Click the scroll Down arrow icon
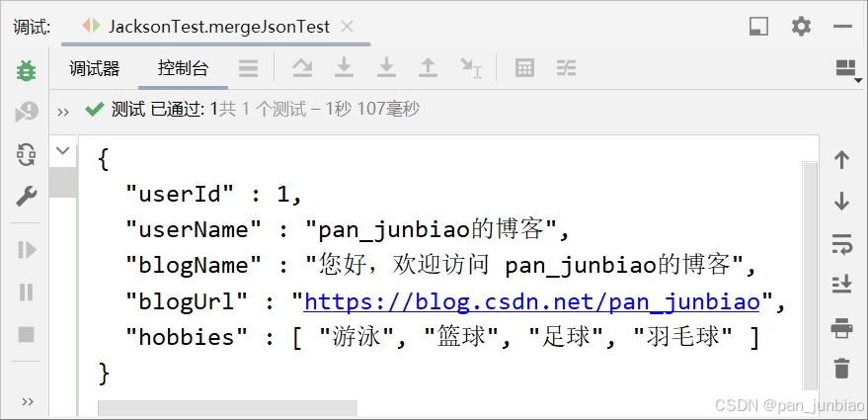 (x=841, y=201)
